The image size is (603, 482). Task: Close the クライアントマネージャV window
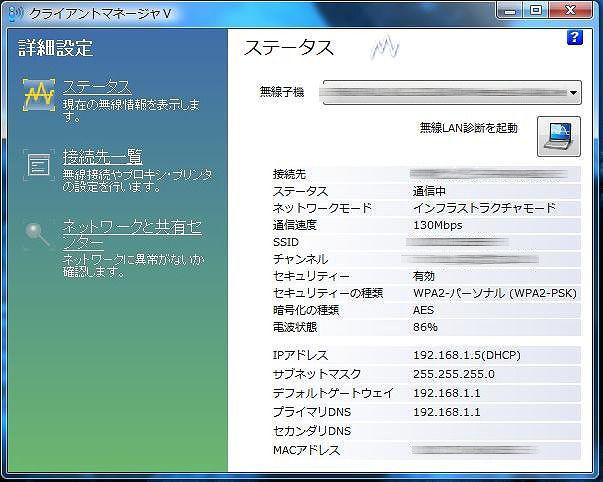(x=571, y=11)
